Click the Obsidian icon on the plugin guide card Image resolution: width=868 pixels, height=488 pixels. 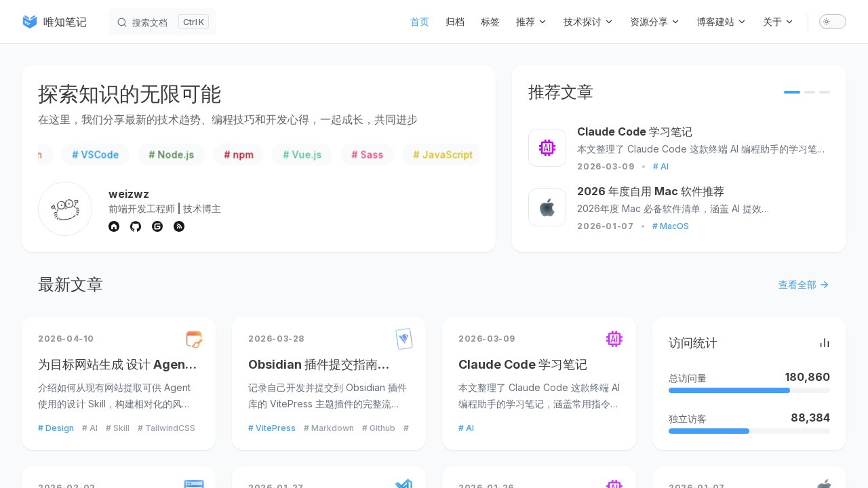coord(404,339)
